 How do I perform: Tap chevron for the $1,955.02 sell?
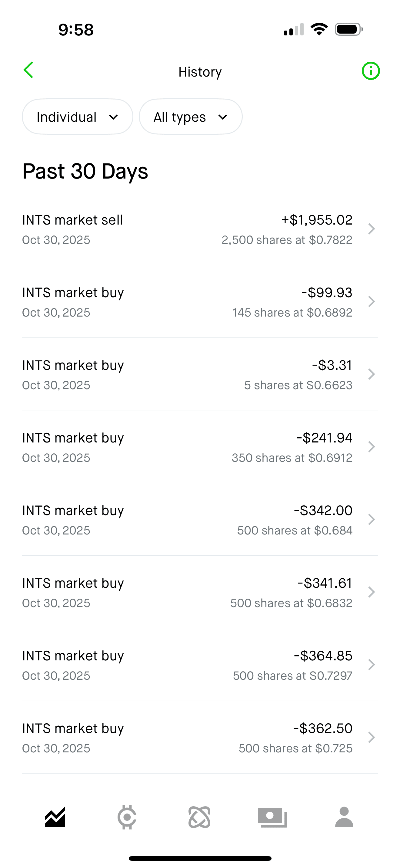click(371, 229)
